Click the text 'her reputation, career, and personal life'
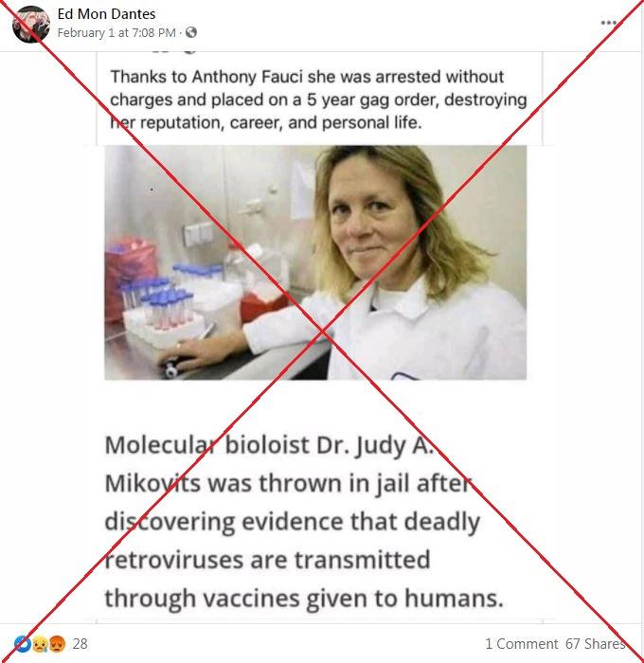 [266, 122]
